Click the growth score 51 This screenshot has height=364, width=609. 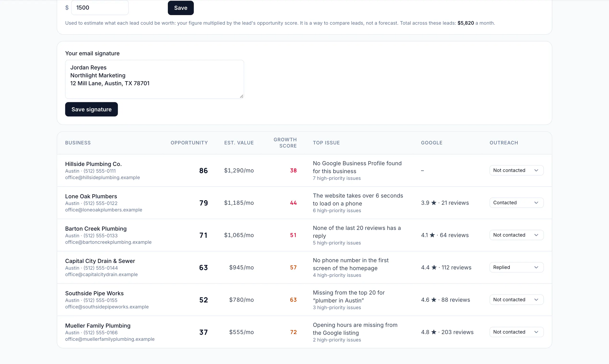point(293,235)
